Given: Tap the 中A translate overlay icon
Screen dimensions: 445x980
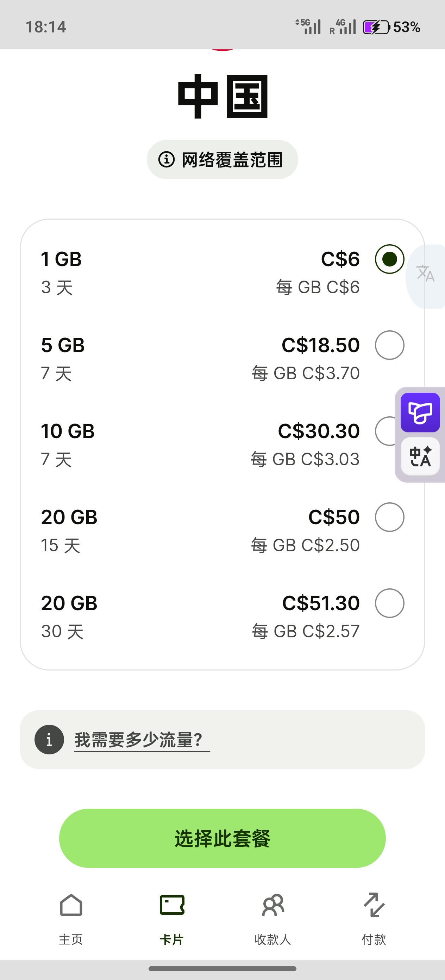Looking at the screenshot, I should (x=420, y=456).
